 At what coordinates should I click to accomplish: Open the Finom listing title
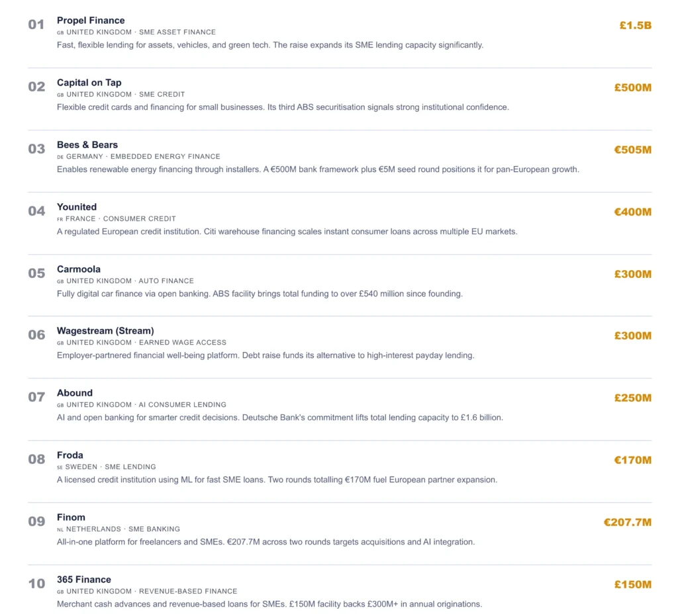pyautogui.click(x=71, y=517)
